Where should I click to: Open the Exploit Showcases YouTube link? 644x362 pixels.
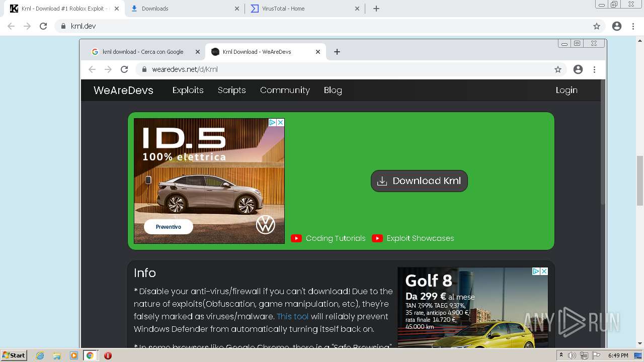tap(413, 238)
